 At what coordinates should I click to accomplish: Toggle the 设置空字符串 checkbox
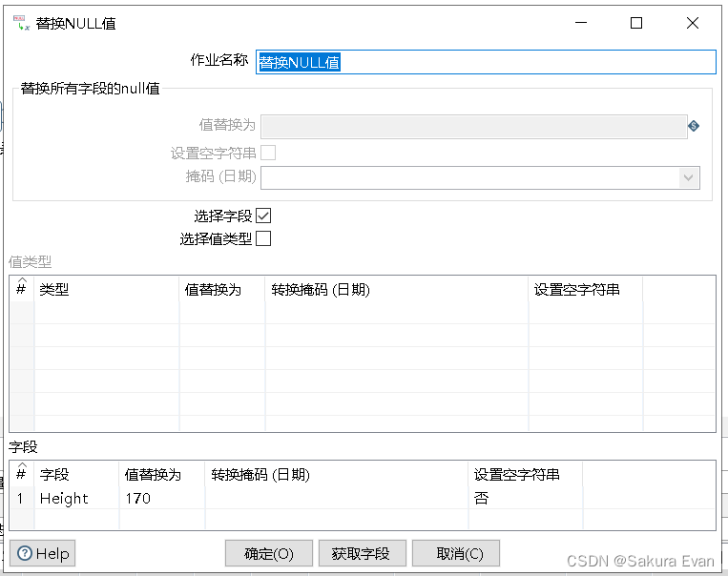click(x=268, y=153)
